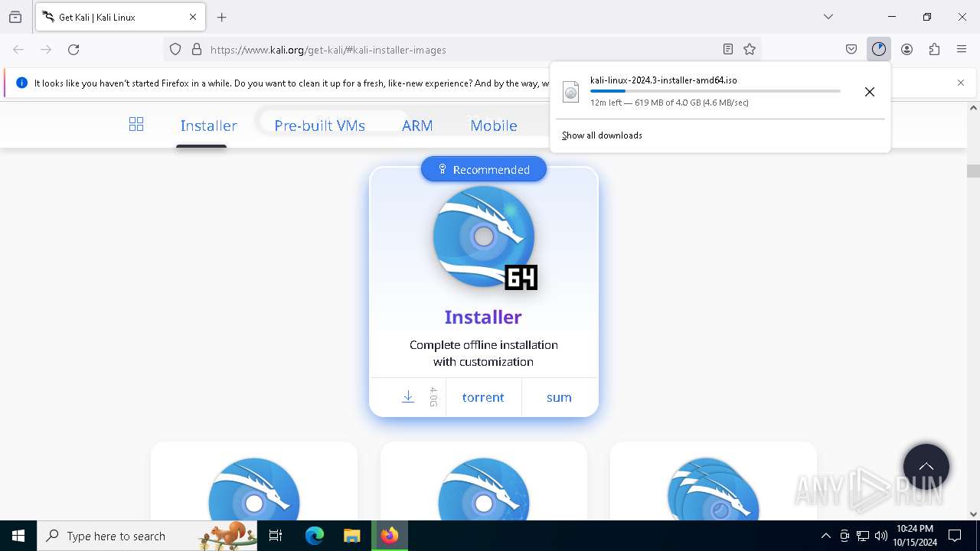Viewport: 980px width, 551px height.
Task: Bookmark this page with star icon
Action: tap(750, 50)
